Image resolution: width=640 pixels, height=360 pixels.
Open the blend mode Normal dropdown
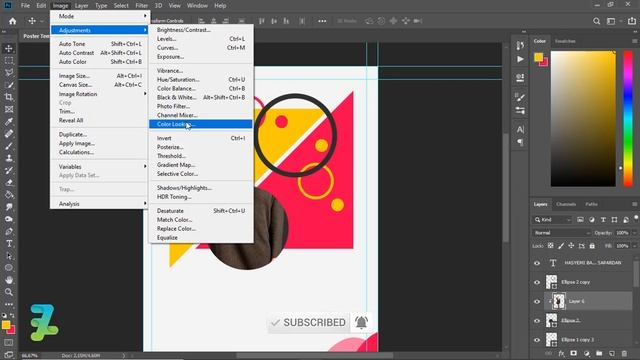click(562, 233)
